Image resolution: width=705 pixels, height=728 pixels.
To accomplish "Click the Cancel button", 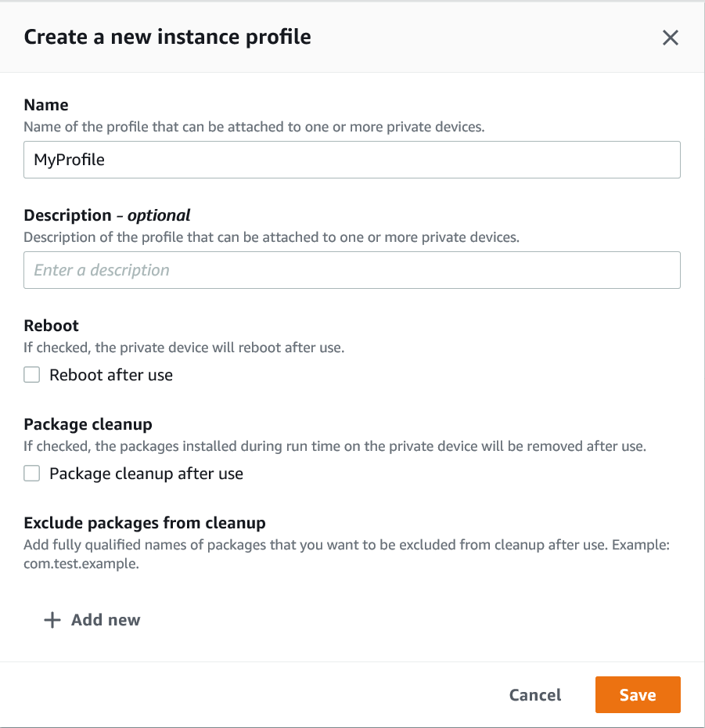I will coord(534,694).
